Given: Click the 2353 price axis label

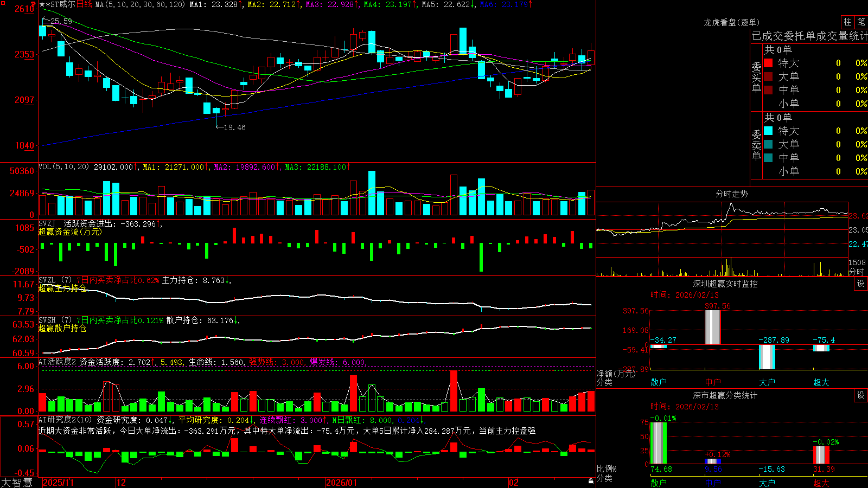Looking at the screenshot, I should pyautogui.click(x=25, y=54).
